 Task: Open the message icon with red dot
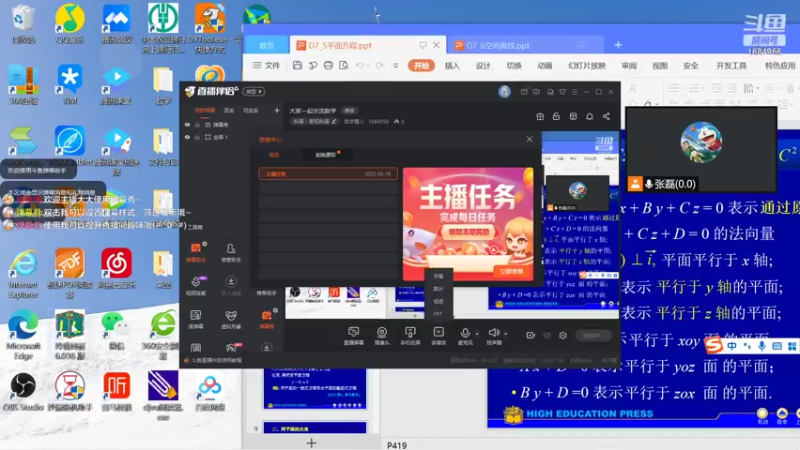click(x=524, y=92)
